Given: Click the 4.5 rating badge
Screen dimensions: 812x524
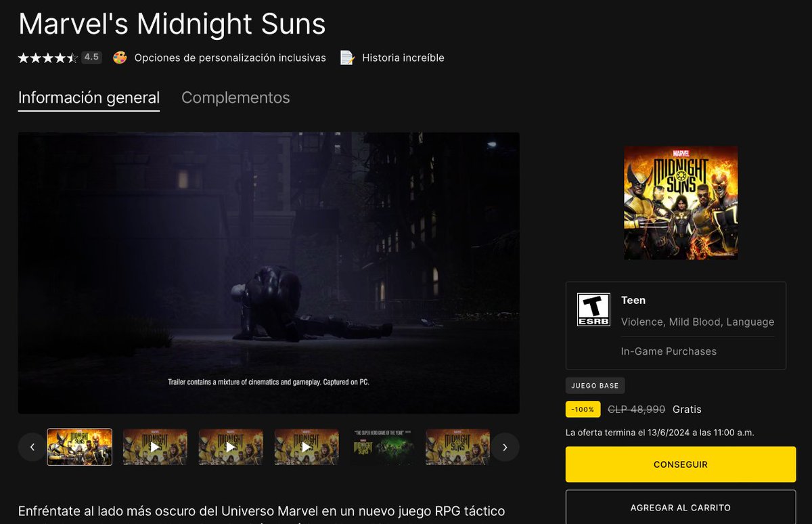Looking at the screenshot, I should tap(92, 58).
